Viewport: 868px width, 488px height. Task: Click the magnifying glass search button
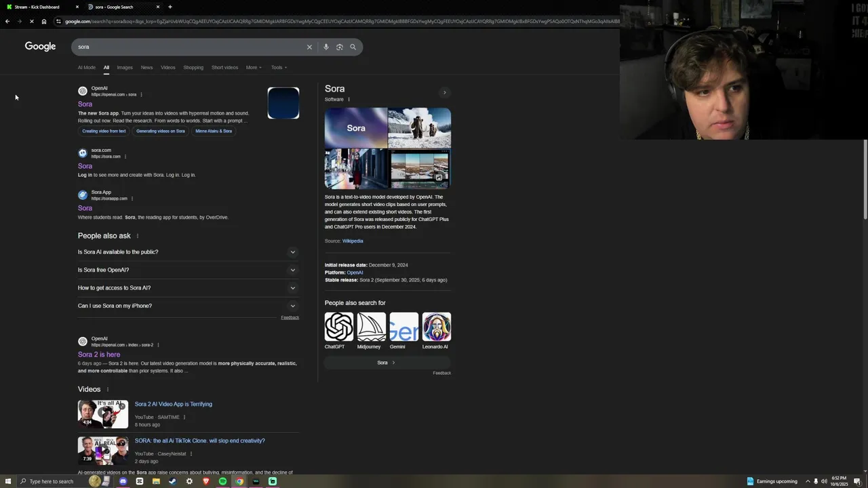pyautogui.click(x=353, y=47)
